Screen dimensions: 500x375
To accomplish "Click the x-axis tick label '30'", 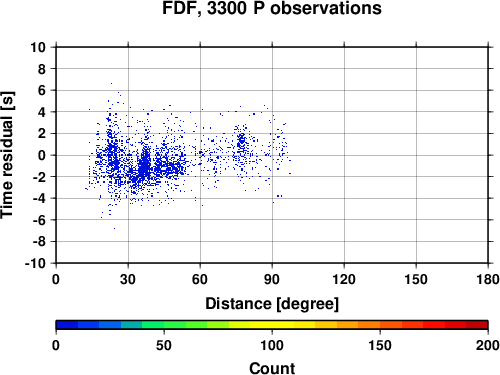I will 128,279.
